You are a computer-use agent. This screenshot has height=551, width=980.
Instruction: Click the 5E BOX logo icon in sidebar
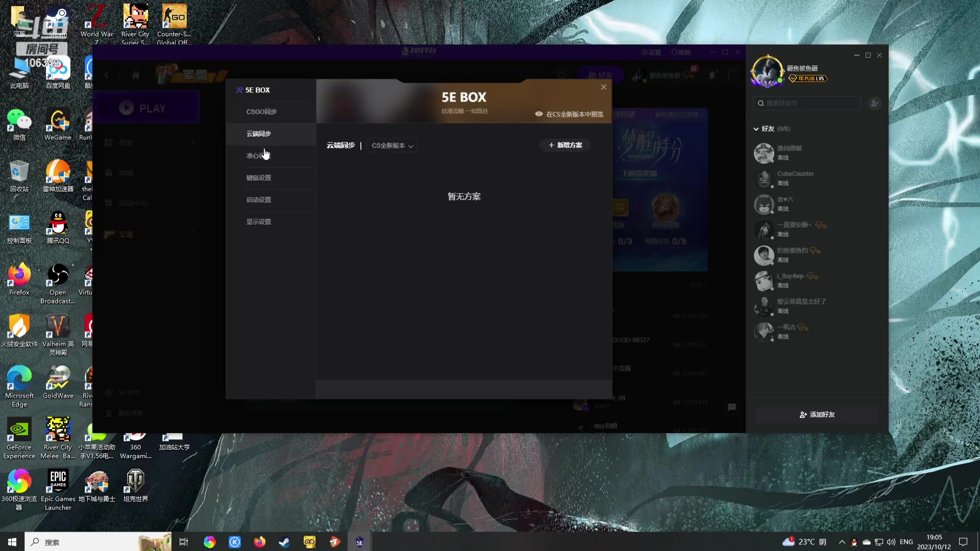pos(239,90)
